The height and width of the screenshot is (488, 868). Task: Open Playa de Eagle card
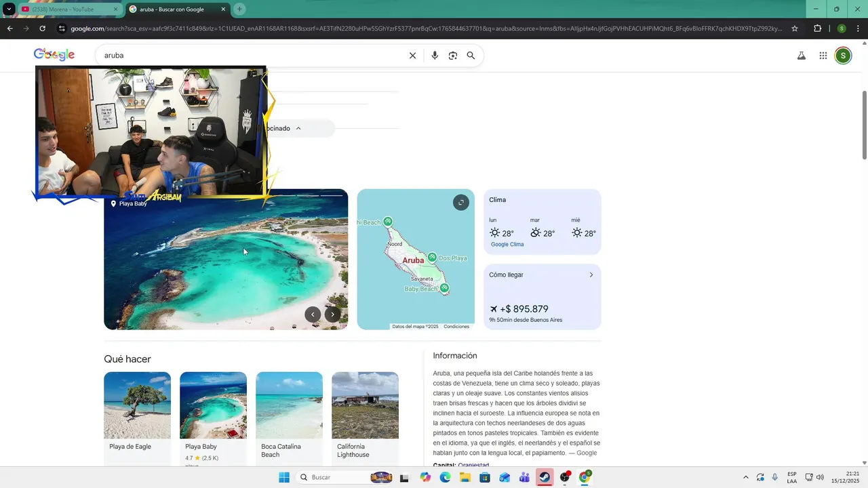(x=137, y=418)
